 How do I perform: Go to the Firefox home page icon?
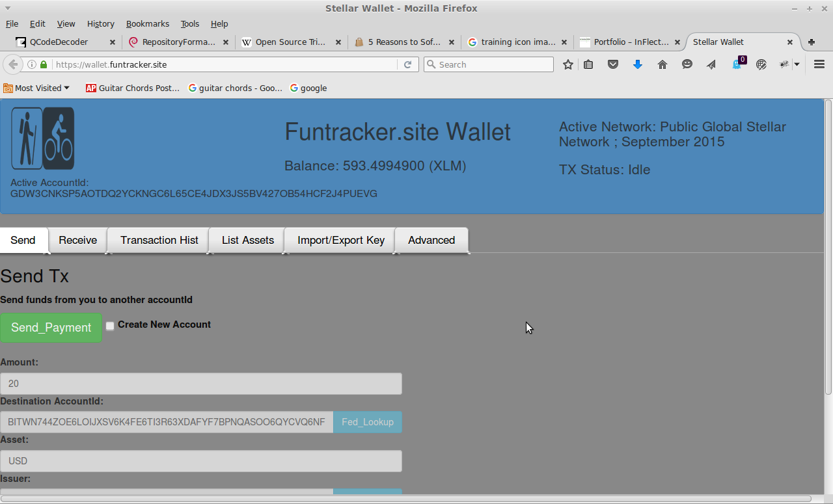[662, 64]
